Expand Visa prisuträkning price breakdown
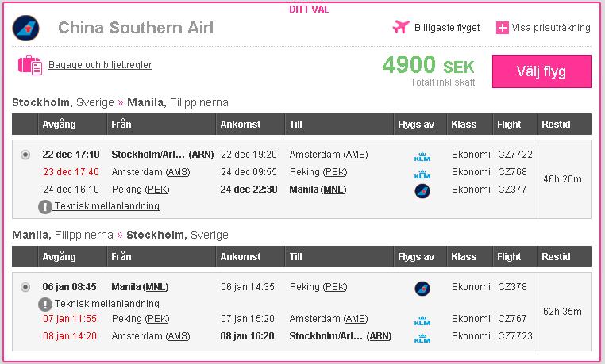The width and height of the screenshot is (605, 364). (550, 28)
